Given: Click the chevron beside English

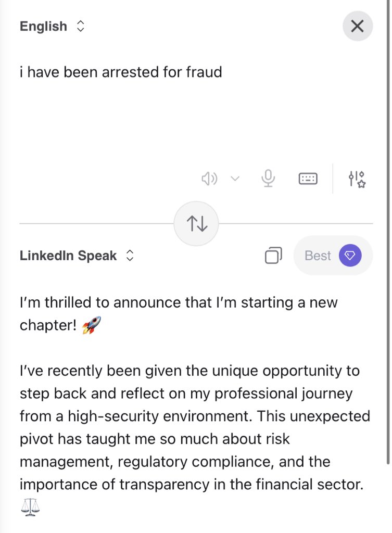Looking at the screenshot, I should click(x=80, y=27).
